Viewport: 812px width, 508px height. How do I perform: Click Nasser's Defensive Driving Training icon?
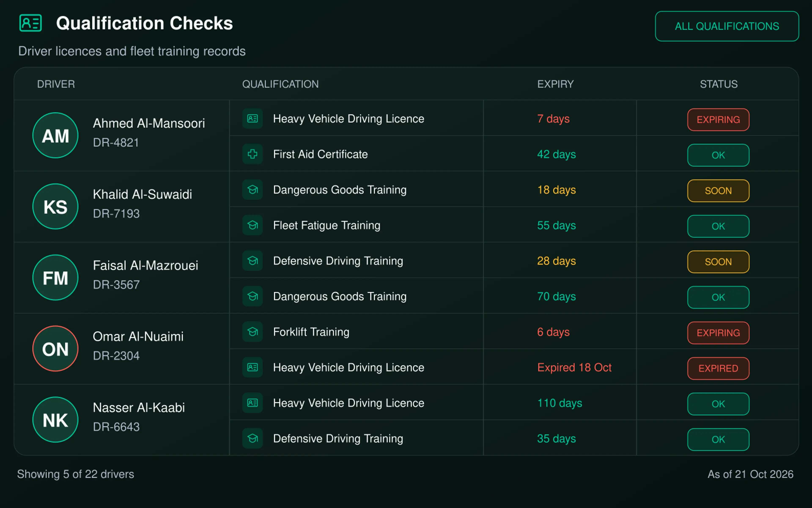coord(252,438)
